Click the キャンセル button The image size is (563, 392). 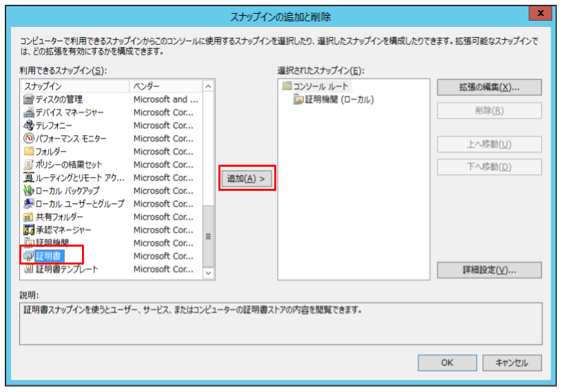pyautogui.click(x=511, y=362)
